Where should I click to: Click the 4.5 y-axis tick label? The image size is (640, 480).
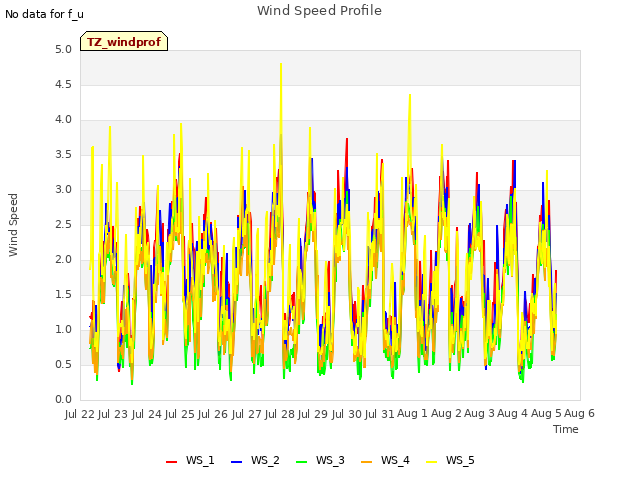point(63,85)
